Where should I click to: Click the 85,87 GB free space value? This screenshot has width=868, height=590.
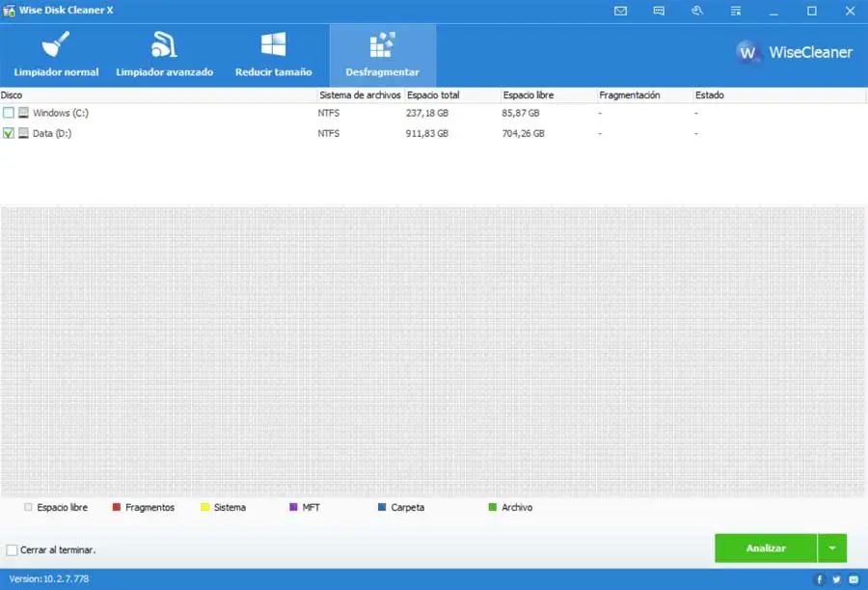tap(521, 113)
